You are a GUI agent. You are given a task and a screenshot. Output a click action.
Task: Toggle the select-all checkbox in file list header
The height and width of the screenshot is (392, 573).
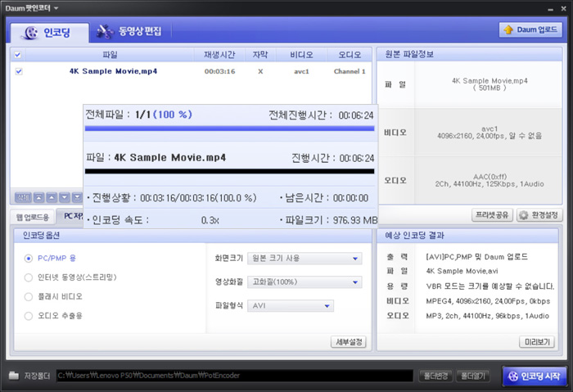(19, 55)
